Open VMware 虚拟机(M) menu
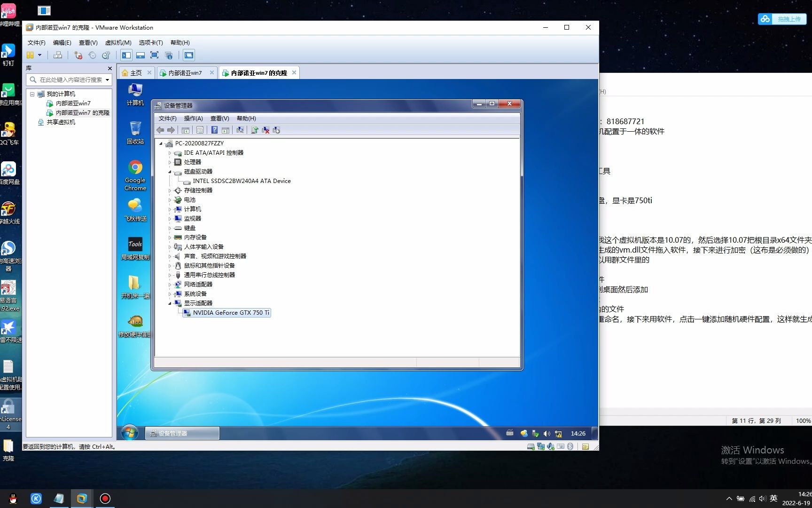812x508 pixels. pos(118,42)
